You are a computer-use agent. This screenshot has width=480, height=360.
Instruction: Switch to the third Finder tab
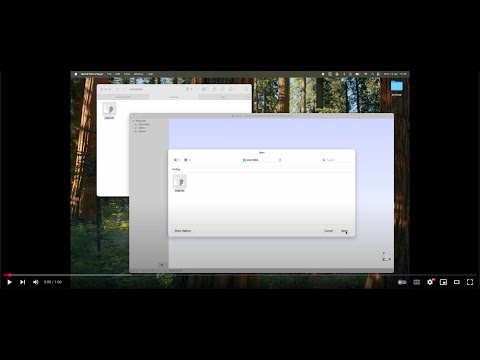pyautogui.click(x=222, y=97)
